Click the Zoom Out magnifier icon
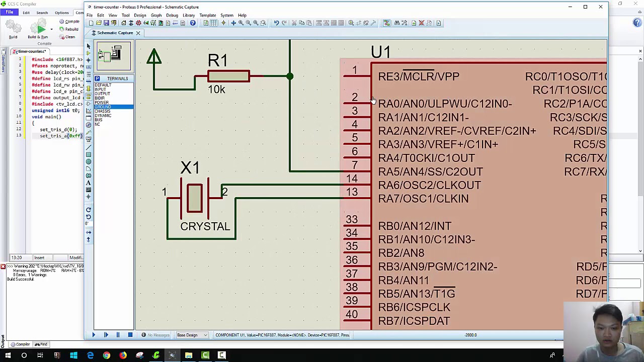This screenshot has height=362, width=644. click(248, 23)
